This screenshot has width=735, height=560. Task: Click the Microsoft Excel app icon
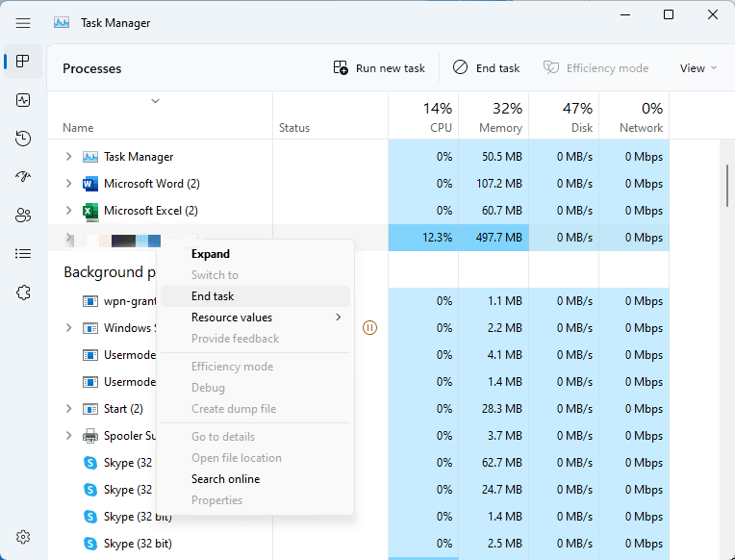tap(90, 211)
